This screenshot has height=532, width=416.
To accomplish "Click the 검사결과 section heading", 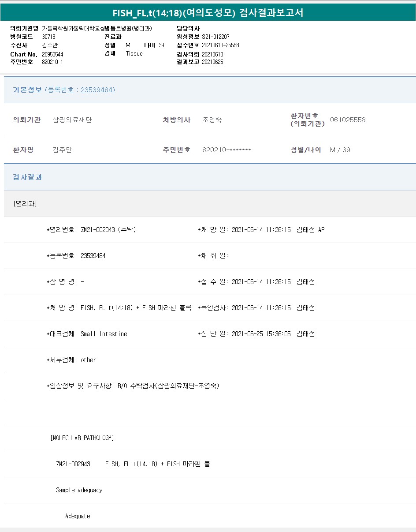I will [27, 177].
